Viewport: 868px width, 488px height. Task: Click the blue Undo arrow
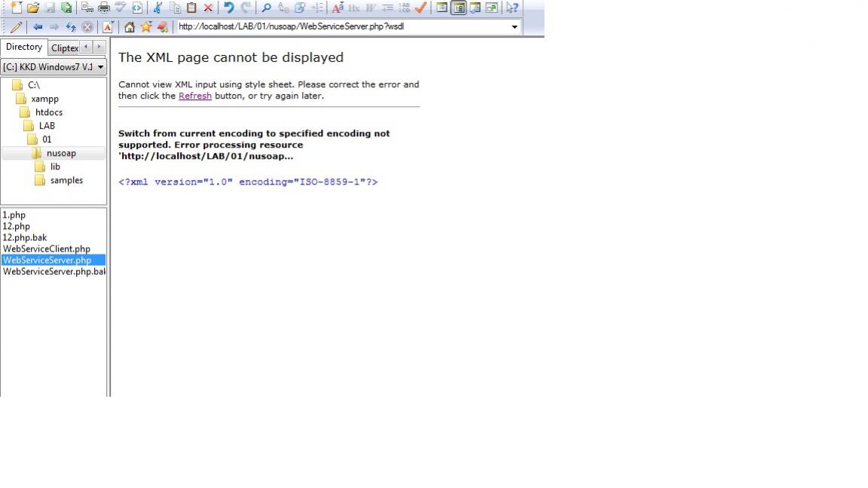click(228, 8)
